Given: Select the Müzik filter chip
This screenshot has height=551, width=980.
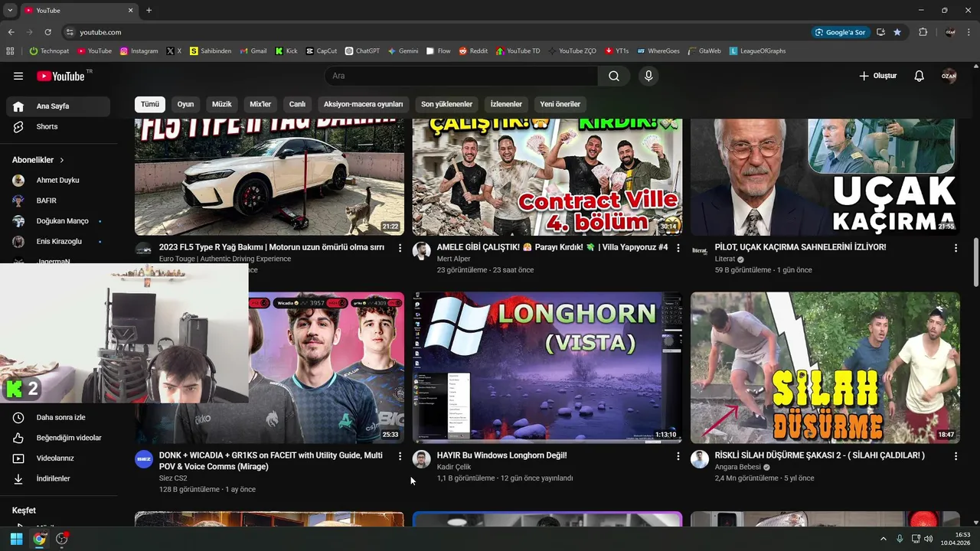Looking at the screenshot, I should coord(222,104).
